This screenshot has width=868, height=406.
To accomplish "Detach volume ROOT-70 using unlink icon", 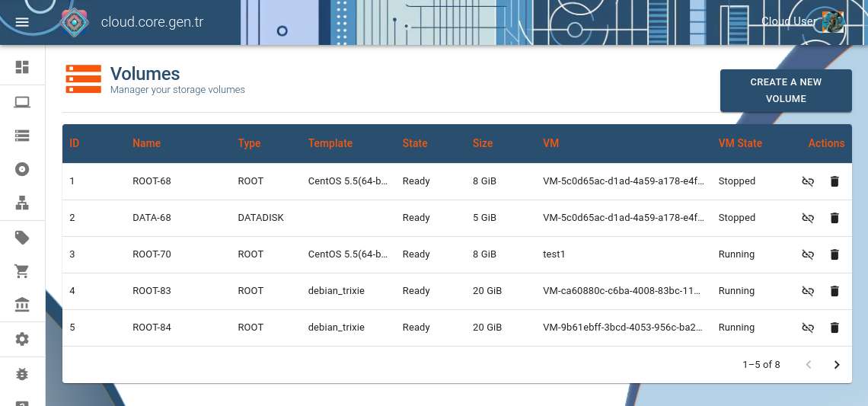I will [x=808, y=254].
